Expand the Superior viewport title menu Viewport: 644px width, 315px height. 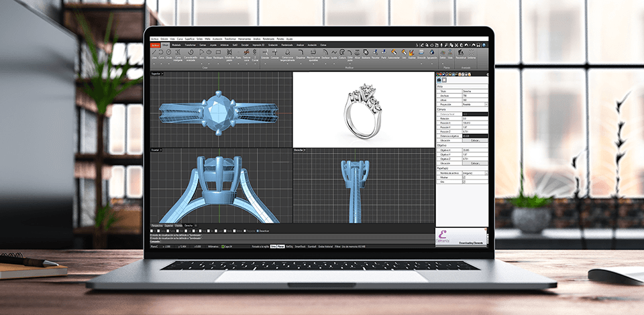[x=157, y=73]
